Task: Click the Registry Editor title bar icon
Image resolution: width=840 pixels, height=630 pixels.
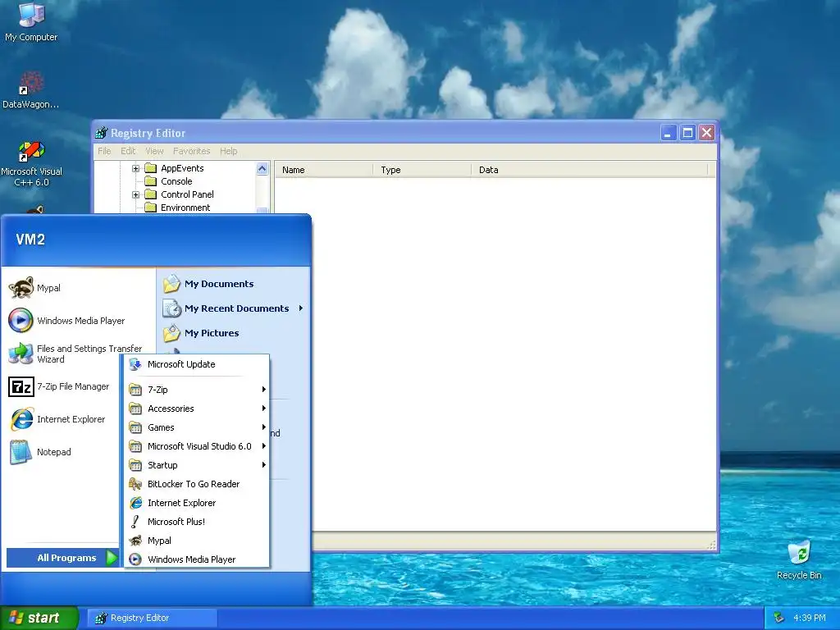Action: (101, 133)
